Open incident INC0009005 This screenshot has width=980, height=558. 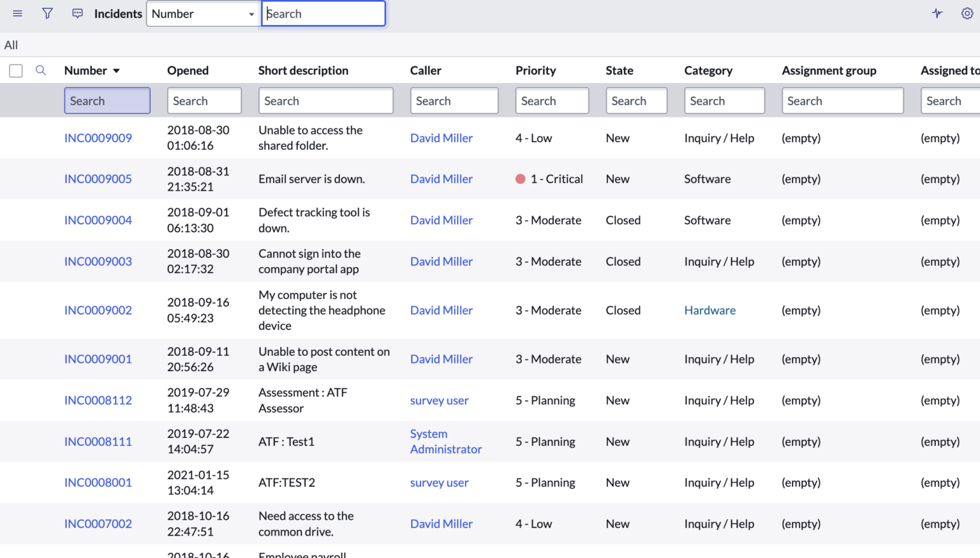[x=98, y=179]
